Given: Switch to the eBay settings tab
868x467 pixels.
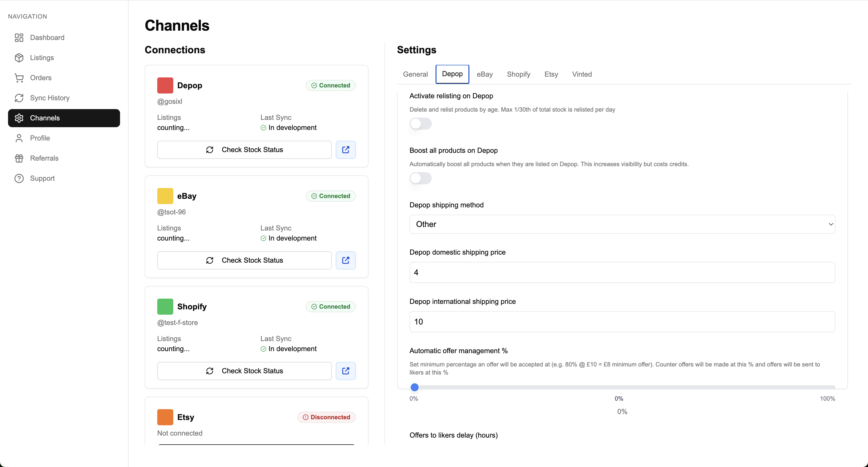Looking at the screenshot, I should pos(484,74).
